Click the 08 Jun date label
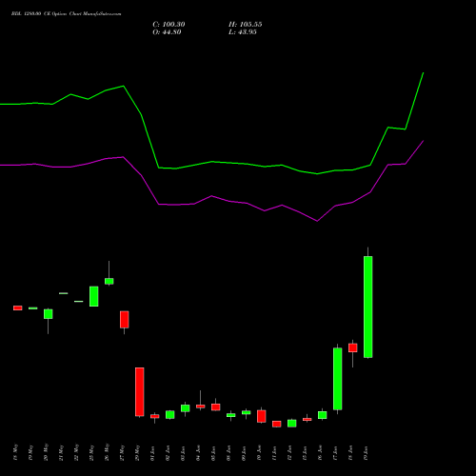 click(228, 453)
